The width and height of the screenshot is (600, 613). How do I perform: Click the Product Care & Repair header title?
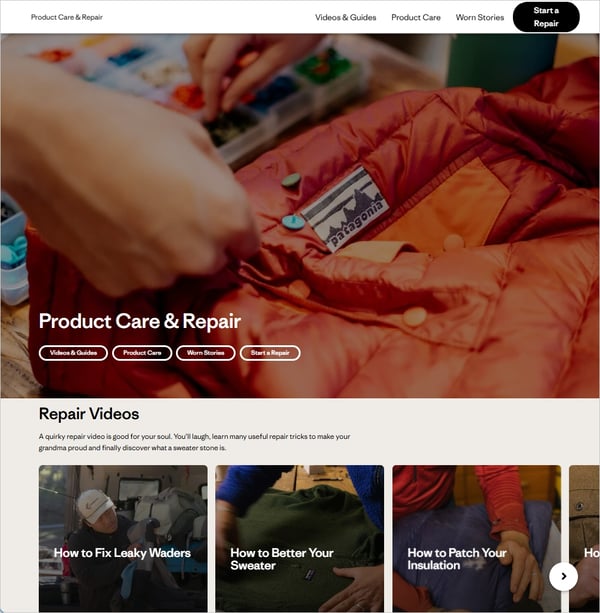pos(67,17)
